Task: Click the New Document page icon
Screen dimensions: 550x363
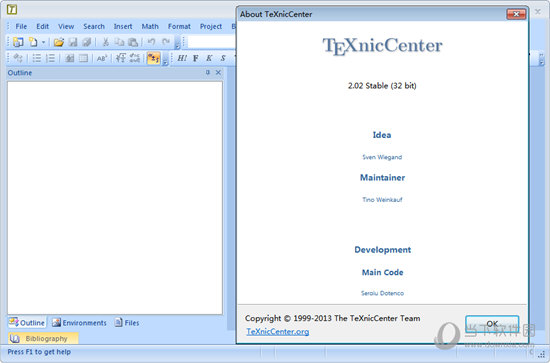Action: point(33,42)
